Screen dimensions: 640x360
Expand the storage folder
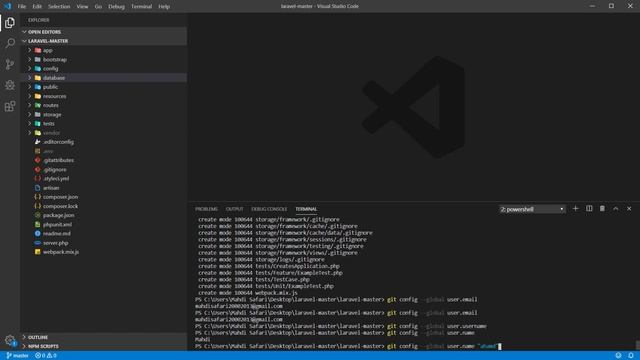tap(104, 115)
